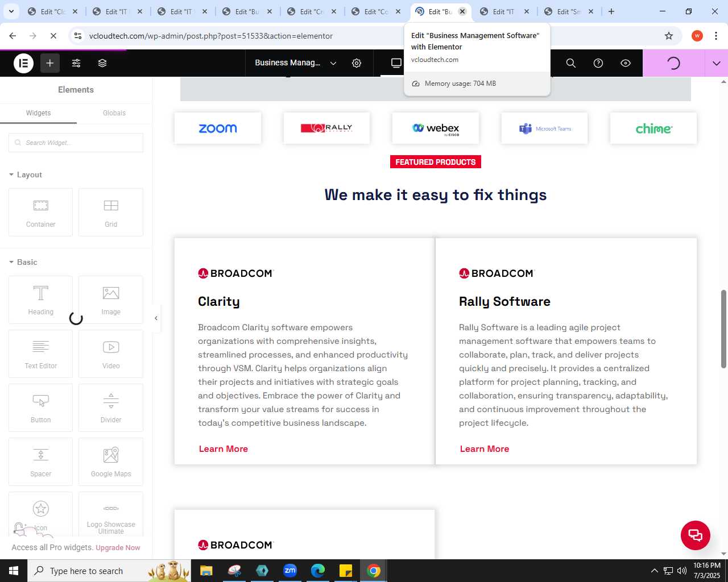Click the Upgrade Now link
Screen dimensions: 728x582
[x=118, y=548]
